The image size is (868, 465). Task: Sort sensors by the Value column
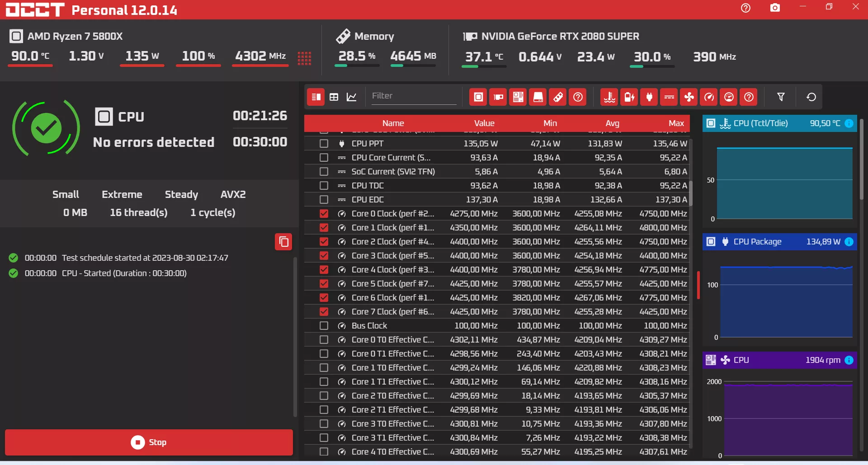click(484, 123)
